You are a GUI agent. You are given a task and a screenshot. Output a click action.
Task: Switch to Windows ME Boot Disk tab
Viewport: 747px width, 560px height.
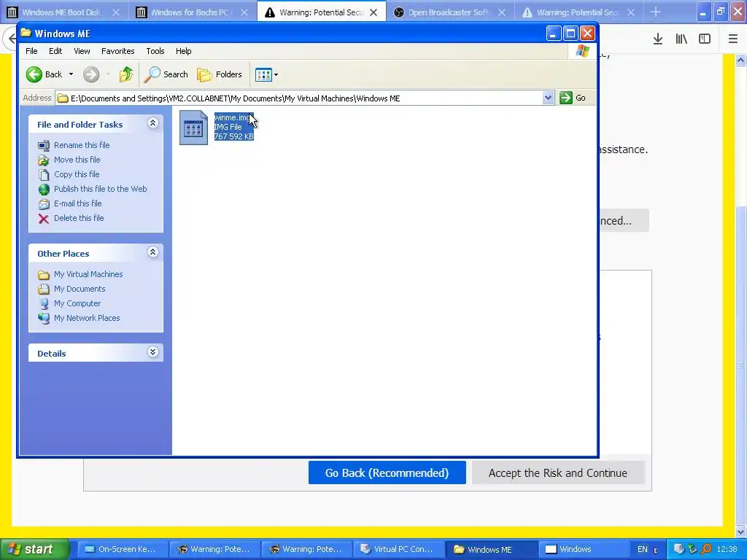click(x=61, y=12)
